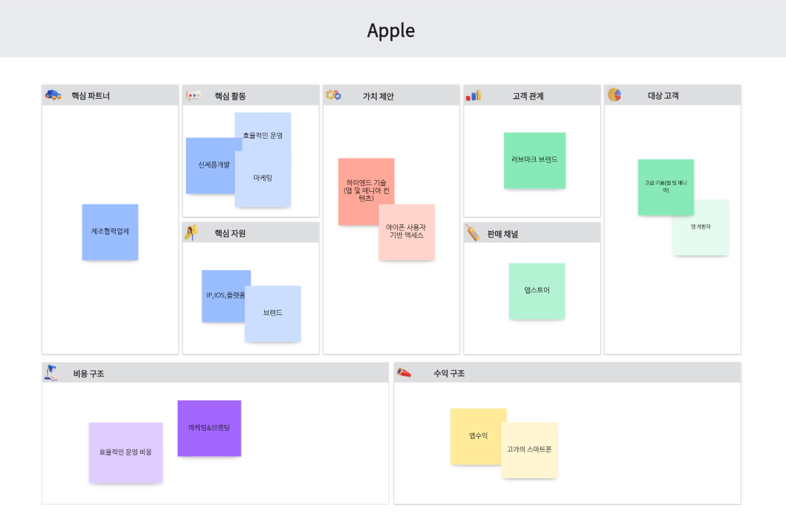
Task: Select the Apple title text
Action: tap(391, 30)
